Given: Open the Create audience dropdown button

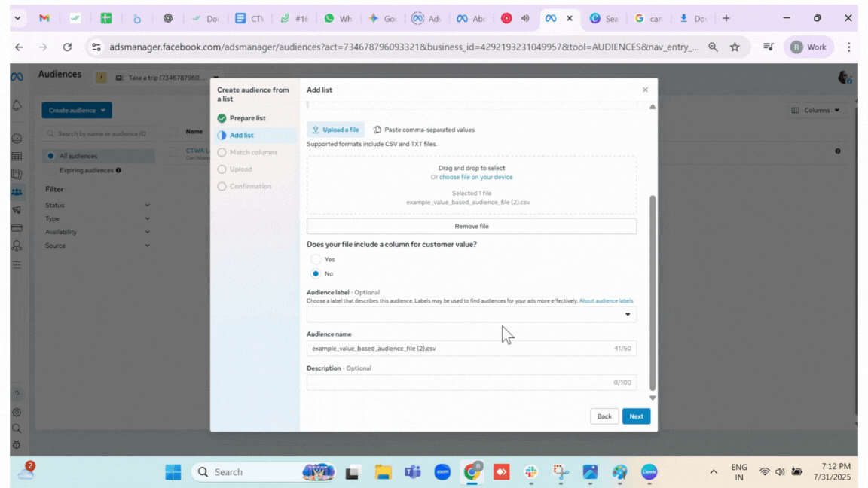Looking at the screenshot, I should (77, 110).
